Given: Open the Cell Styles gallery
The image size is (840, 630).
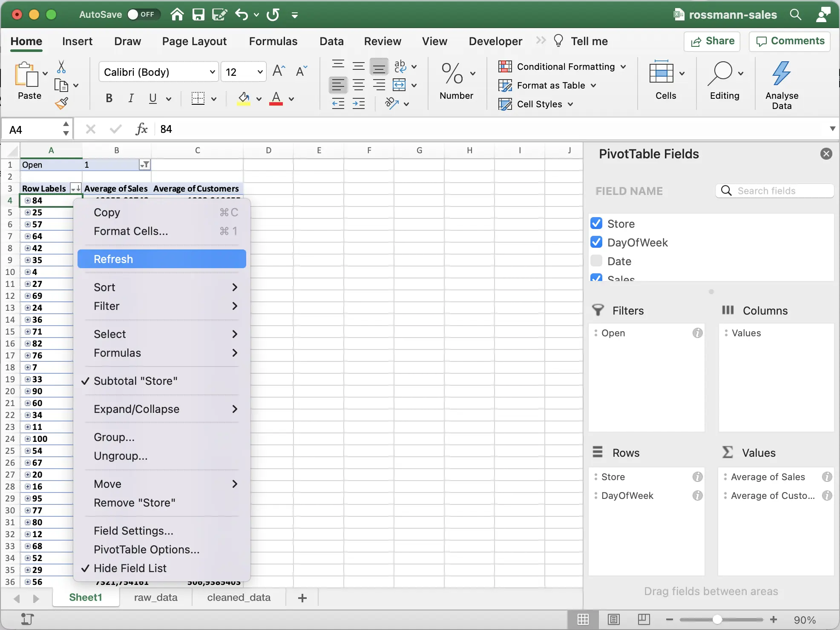Looking at the screenshot, I should (535, 104).
